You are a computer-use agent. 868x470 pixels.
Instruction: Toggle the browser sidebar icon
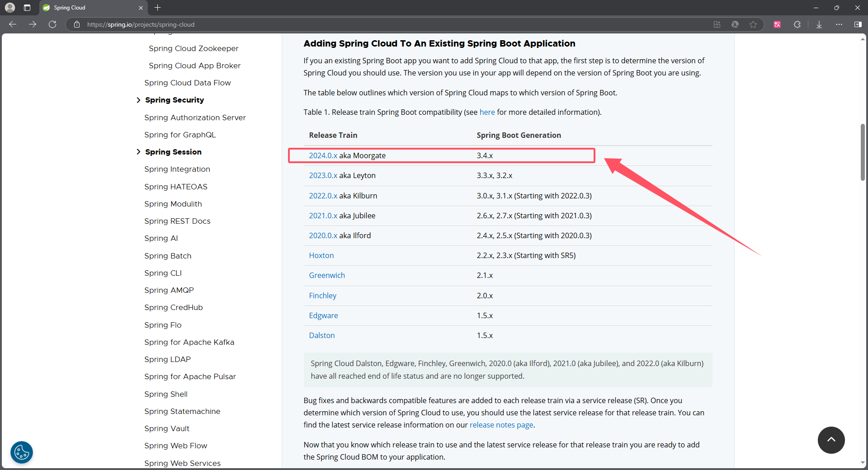tap(858, 24)
